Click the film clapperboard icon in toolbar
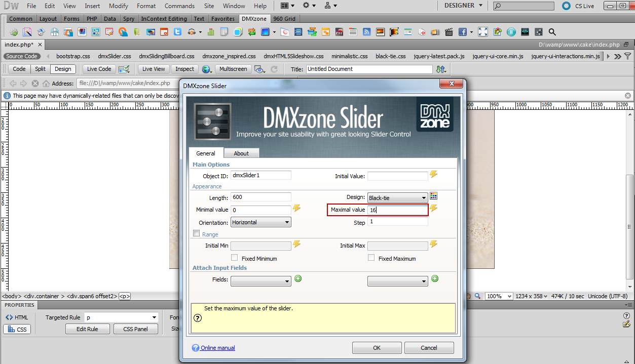 click(449, 31)
